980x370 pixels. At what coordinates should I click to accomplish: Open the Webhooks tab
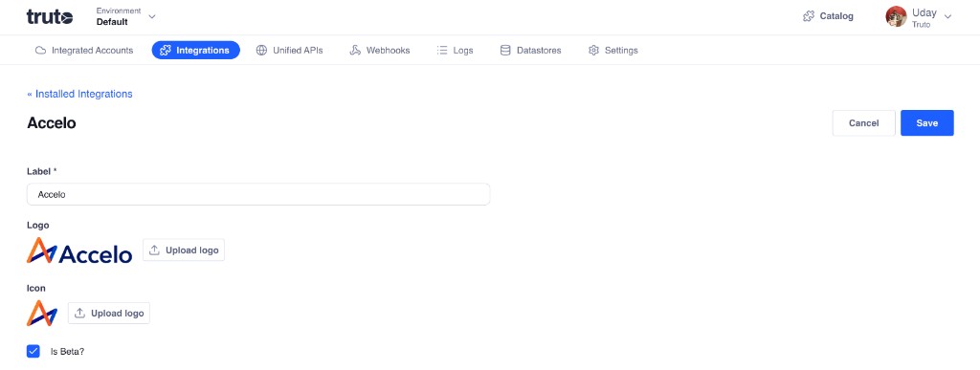click(x=379, y=51)
